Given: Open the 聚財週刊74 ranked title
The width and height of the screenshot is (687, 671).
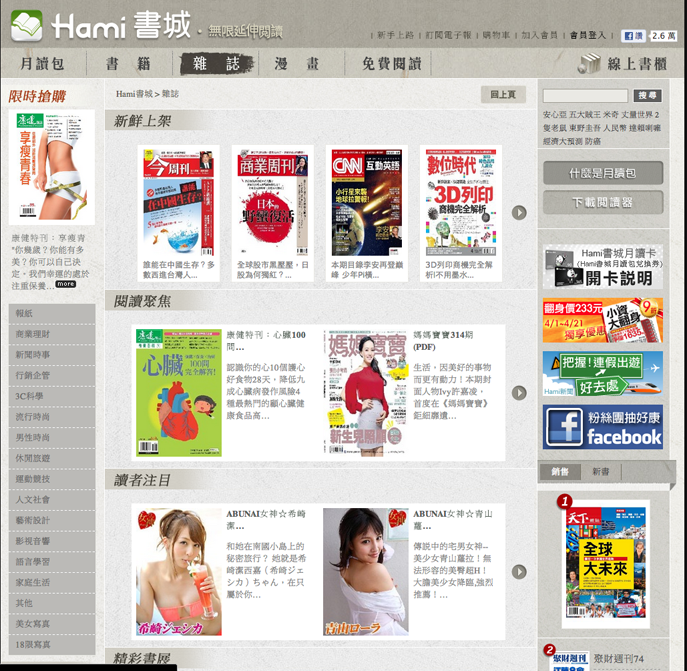Looking at the screenshot, I should tap(619, 659).
